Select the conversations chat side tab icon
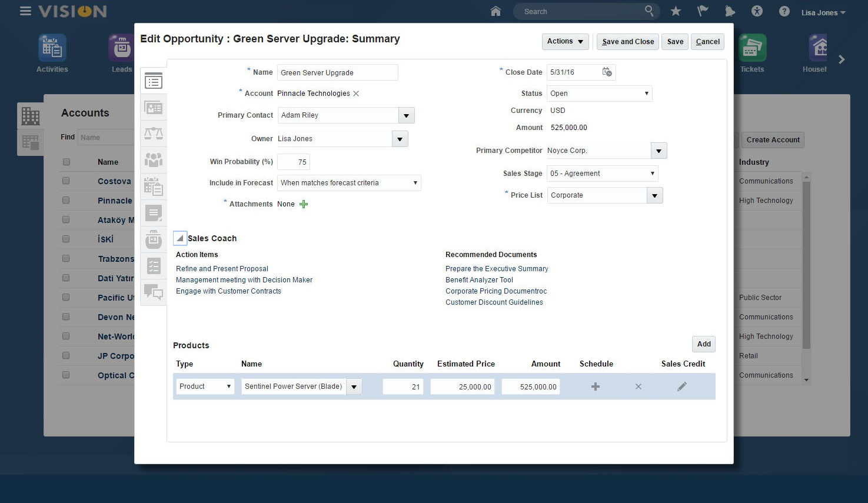 [154, 292]
